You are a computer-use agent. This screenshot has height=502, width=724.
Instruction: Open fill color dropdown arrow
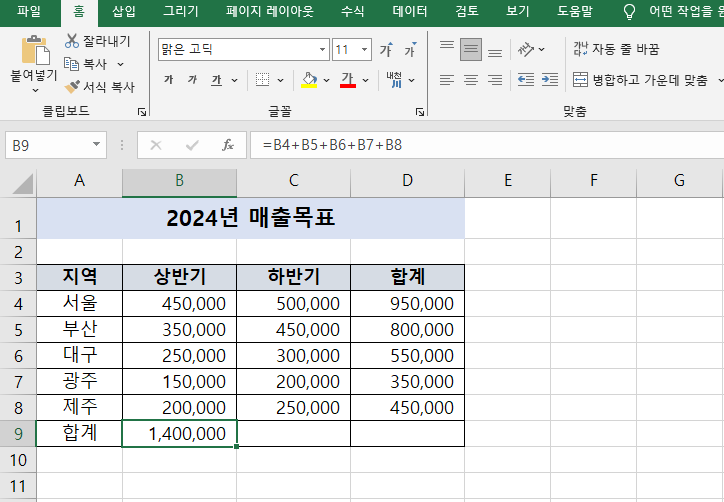[326, 80]
